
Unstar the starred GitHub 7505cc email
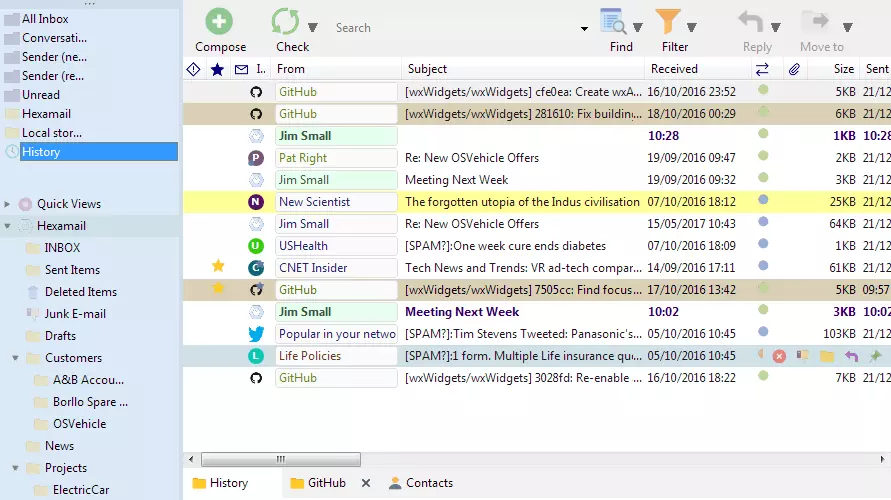[218, 289]
